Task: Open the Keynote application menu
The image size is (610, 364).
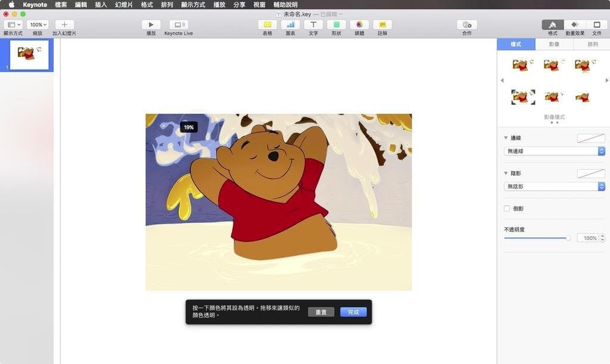Action: point(35,5)
